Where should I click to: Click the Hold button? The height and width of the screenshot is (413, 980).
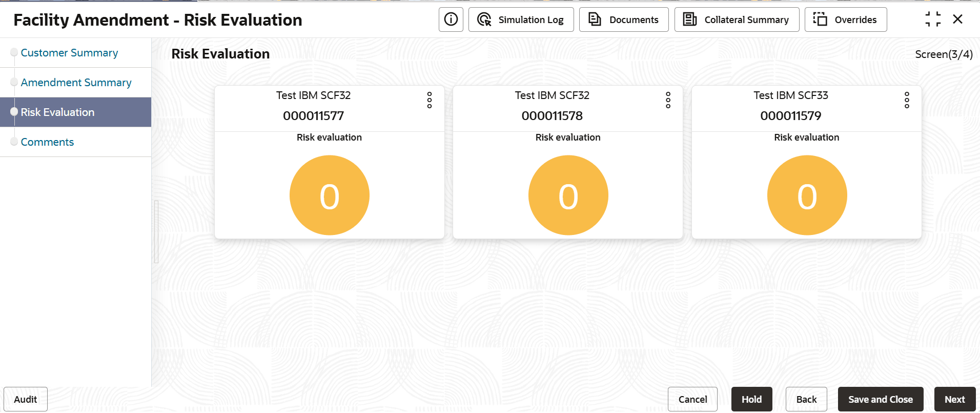tap(751, 399)
